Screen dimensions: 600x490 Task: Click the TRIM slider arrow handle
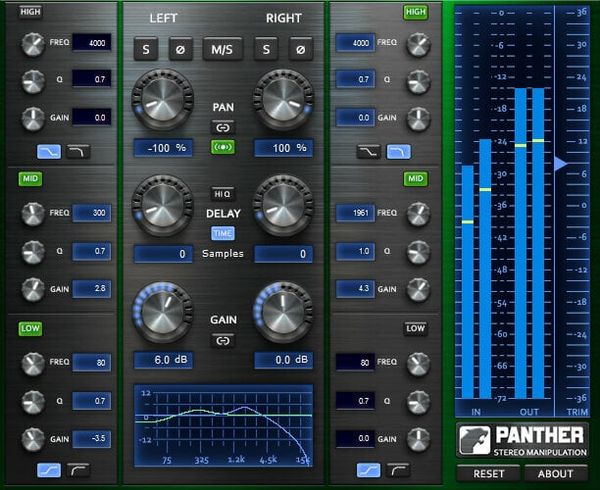(561, 163)
